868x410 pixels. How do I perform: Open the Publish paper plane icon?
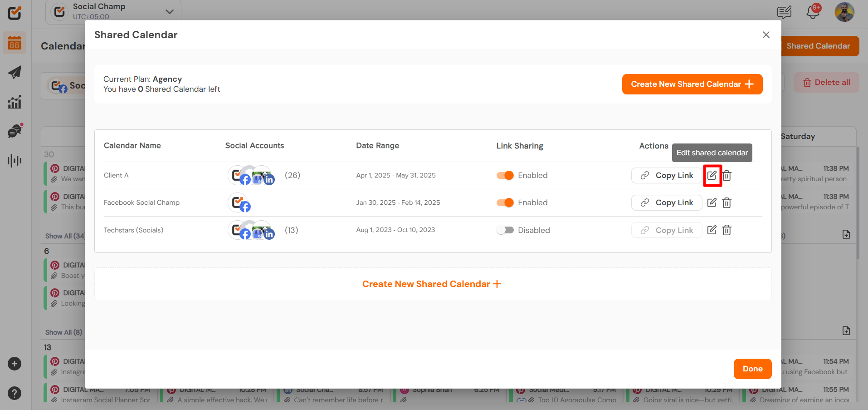pos(15,72)
